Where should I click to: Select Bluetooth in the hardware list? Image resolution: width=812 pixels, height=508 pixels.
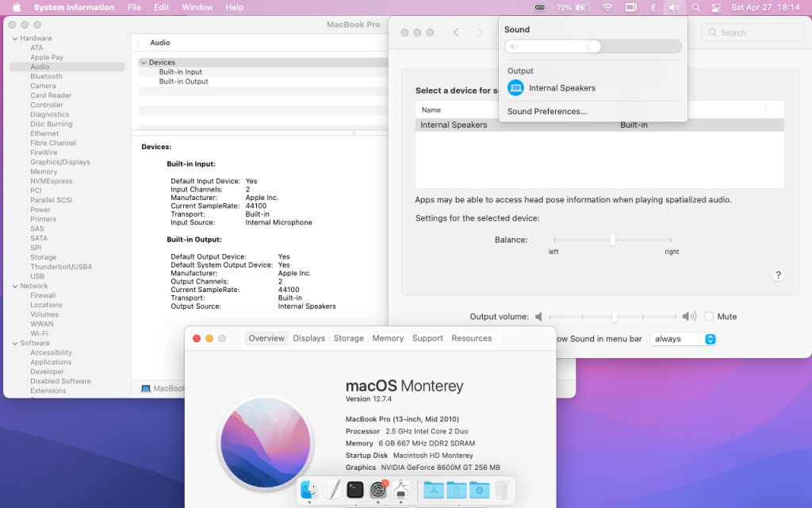[46, 76]
